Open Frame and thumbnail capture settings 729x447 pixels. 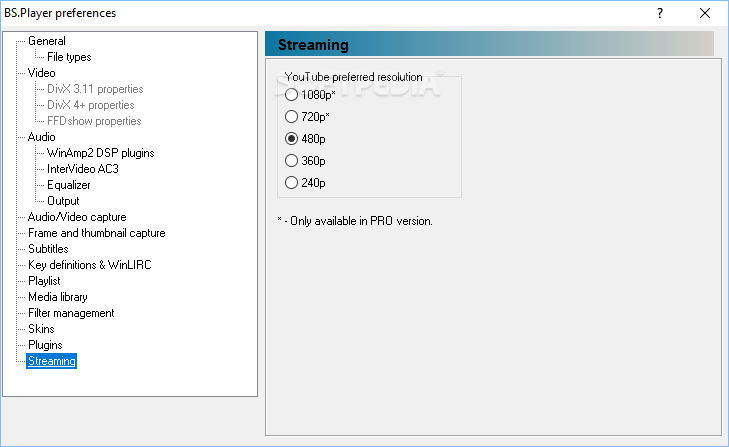click(96, 233)
